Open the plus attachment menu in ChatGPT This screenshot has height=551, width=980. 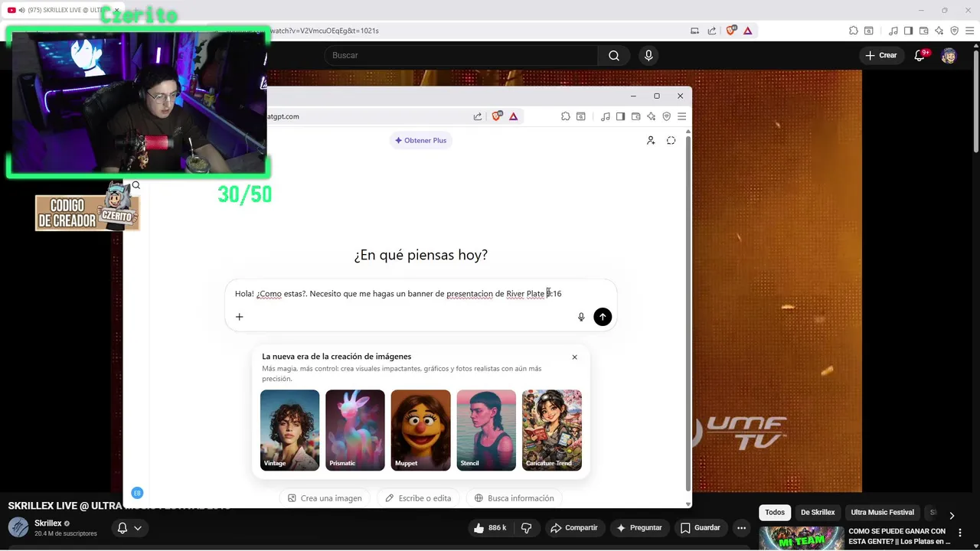tap(239, 317)
